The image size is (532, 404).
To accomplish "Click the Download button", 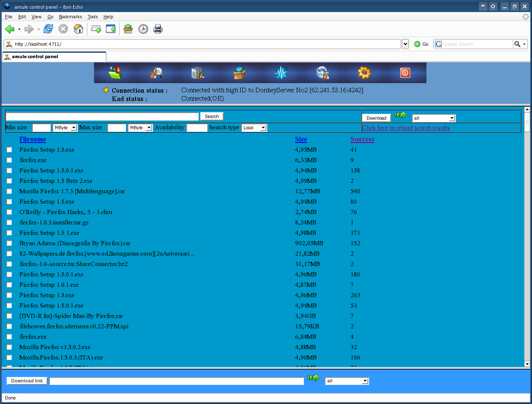I will [377, 118].
